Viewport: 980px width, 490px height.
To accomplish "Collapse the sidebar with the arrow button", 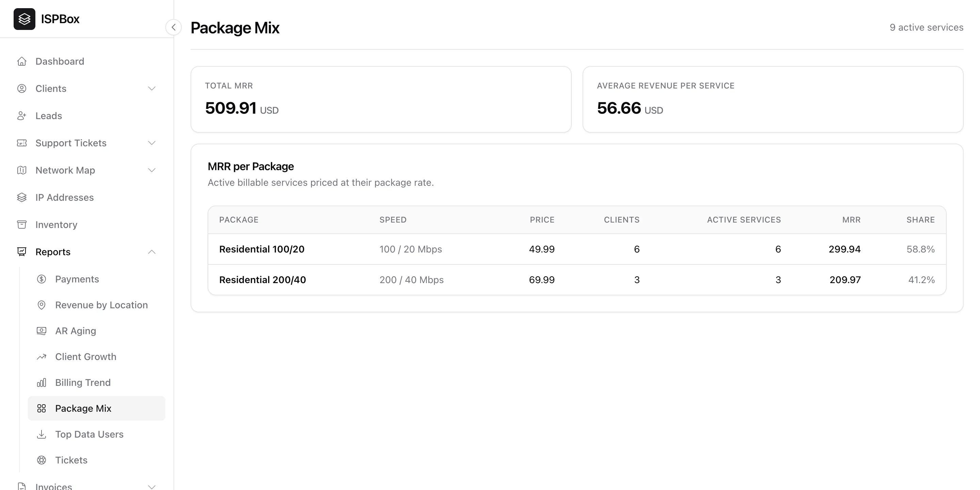I will 174,27.
